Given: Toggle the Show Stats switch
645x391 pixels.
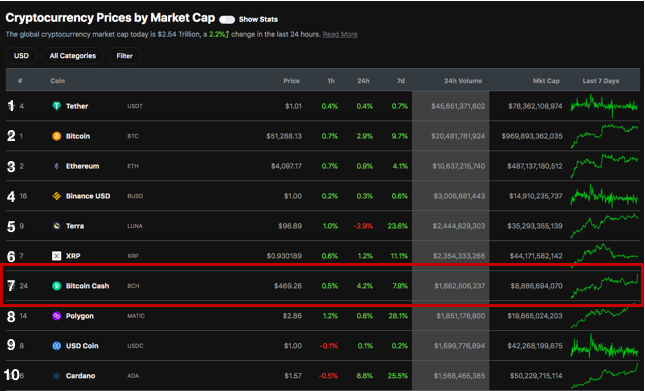Looking at the screenshot, I should click(227, 19).
